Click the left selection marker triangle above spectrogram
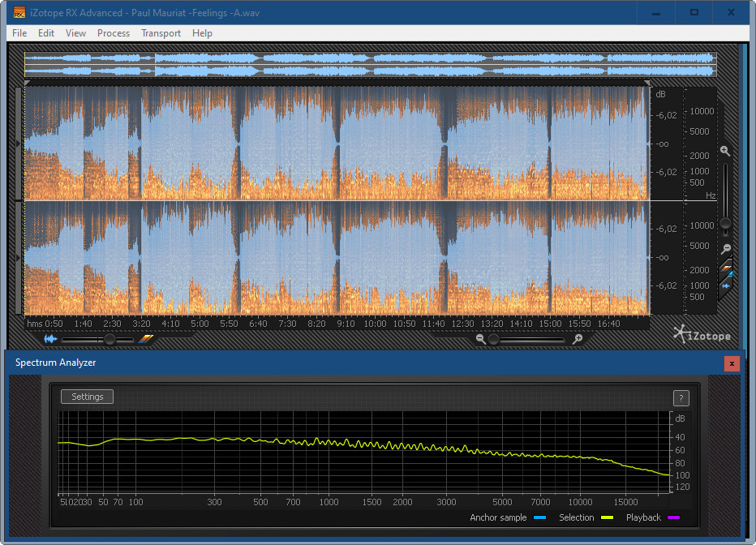The width and height of the screenshot is (756, 545). (x=28, y=83)
